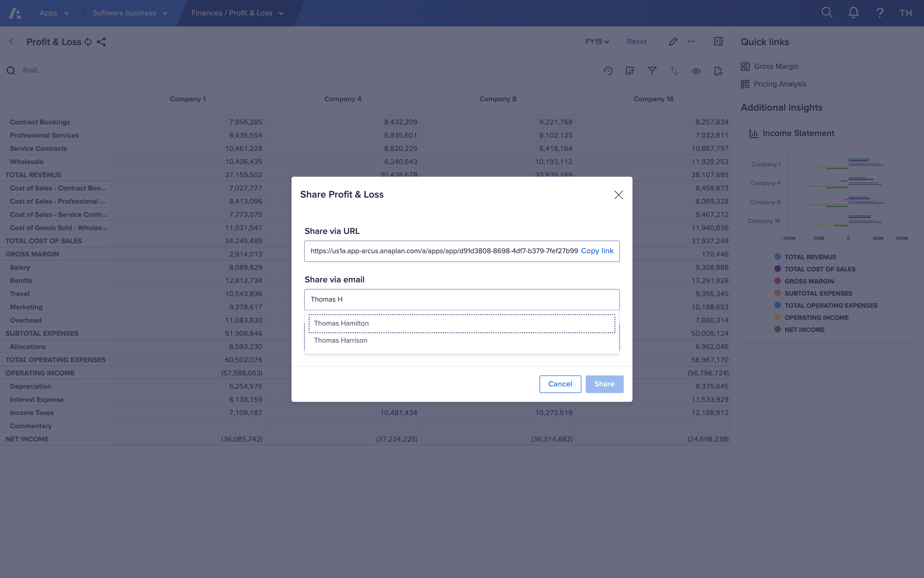
Task: Click the share icon beside page title
Action: click(101, 42)
